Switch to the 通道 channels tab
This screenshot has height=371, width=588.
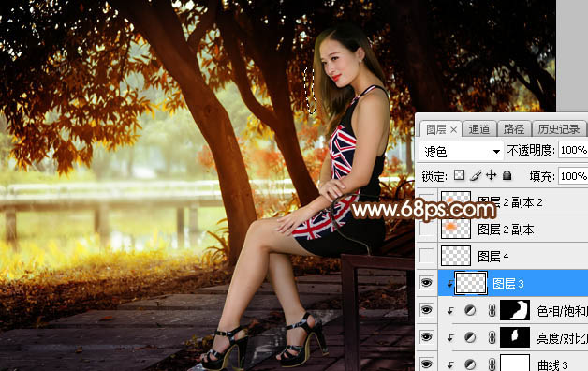point(479,129)
